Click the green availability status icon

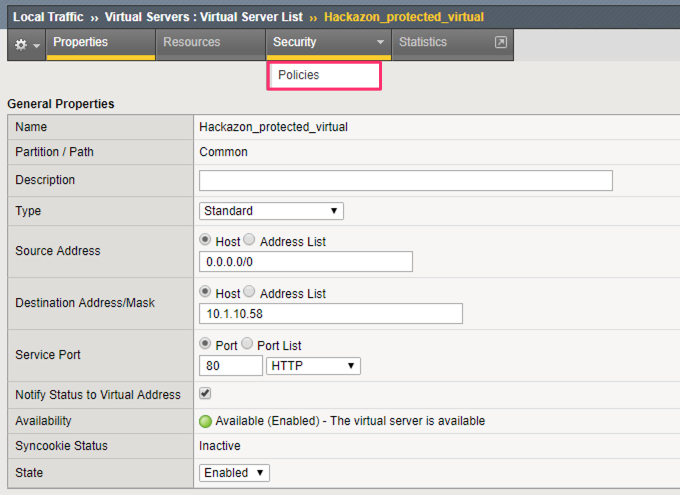pyautogui.click(x=205, y=421)
